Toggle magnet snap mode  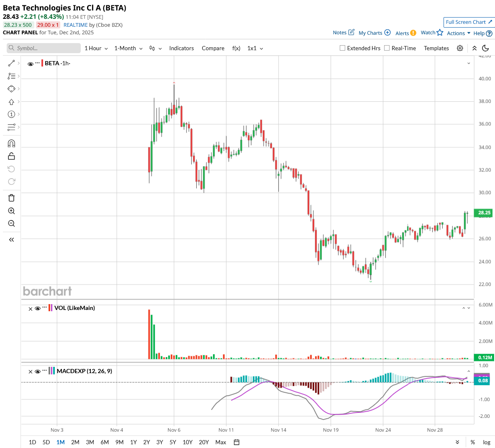click(11, 143)
